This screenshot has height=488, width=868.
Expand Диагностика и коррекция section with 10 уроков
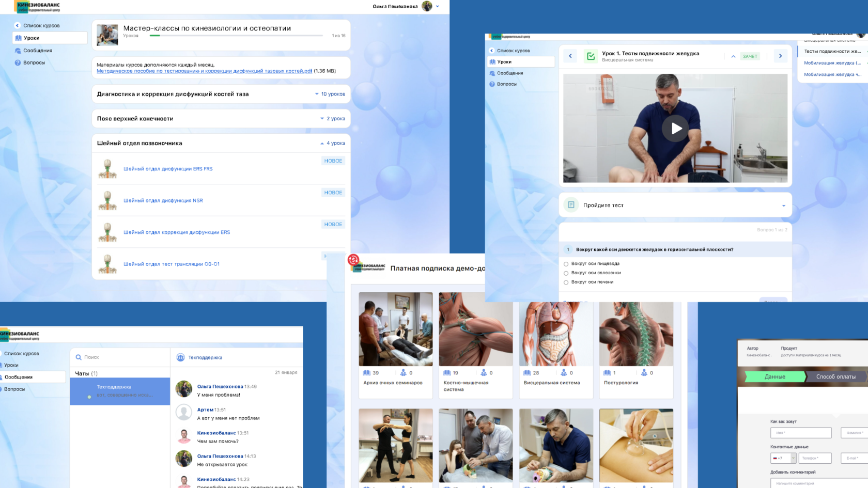[x=330, y=94]
